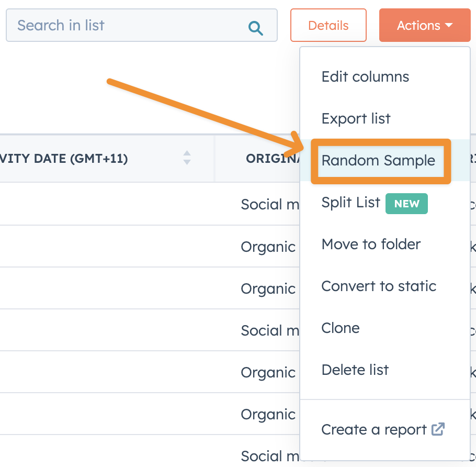The image size is (476, 467).
Task: Select the Random Sample option
Action: click(x=379, y=161)
